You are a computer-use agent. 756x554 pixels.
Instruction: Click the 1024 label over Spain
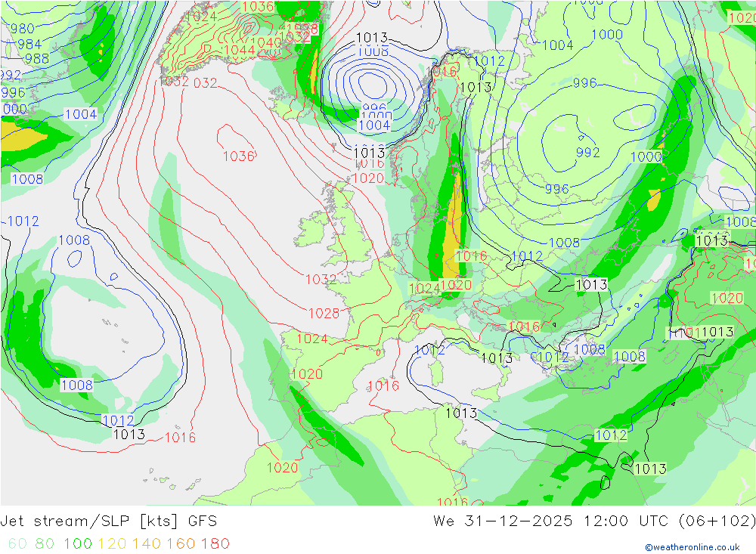(x=312, y=339)
